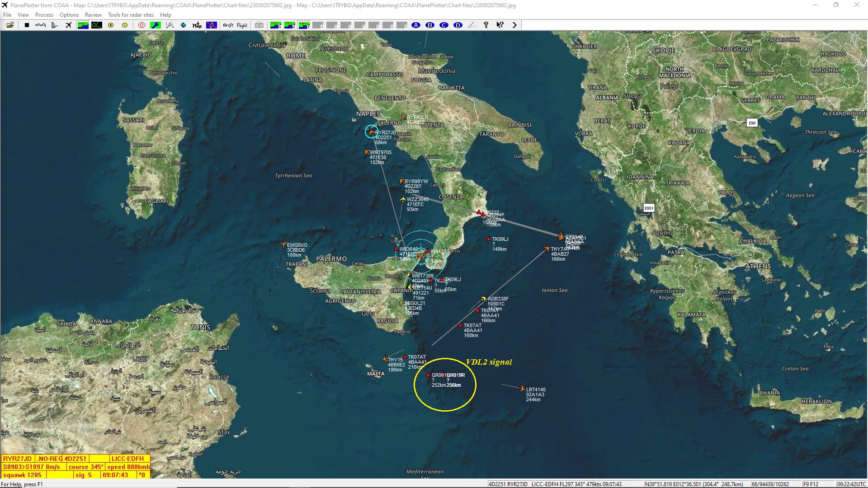Click the Flight button
The image size is (868, 488).
[242, 25]
